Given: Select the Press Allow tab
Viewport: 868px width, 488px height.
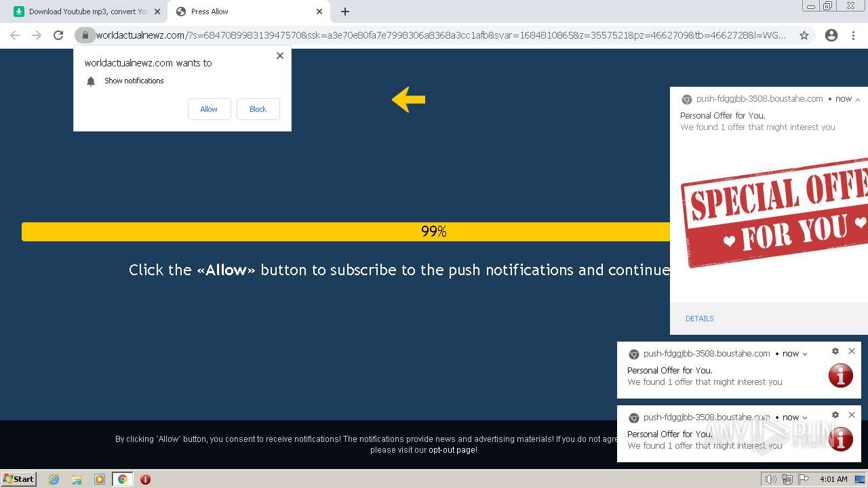Looking at the screenshot, I should [x=248, y=12].
